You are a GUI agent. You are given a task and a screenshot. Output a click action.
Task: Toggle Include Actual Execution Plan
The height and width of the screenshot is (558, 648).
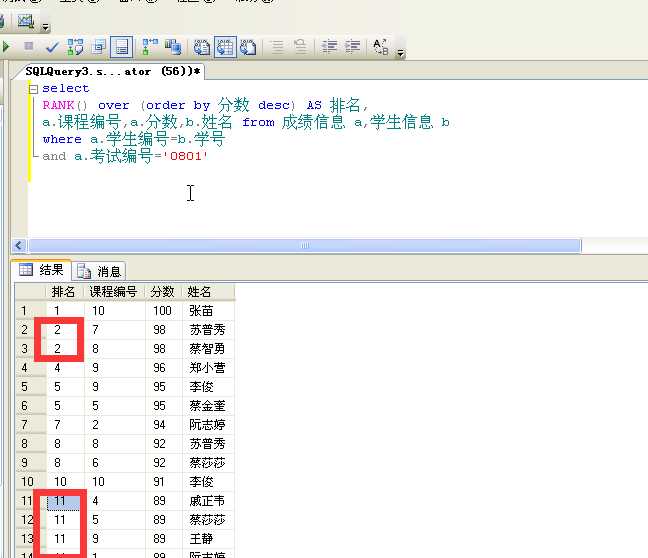click(x=150, y=47)
